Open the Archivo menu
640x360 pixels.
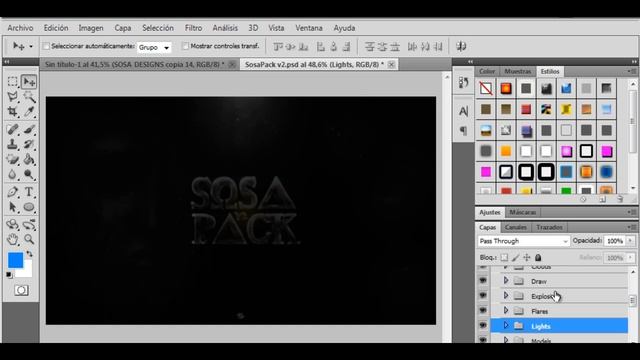20,28
